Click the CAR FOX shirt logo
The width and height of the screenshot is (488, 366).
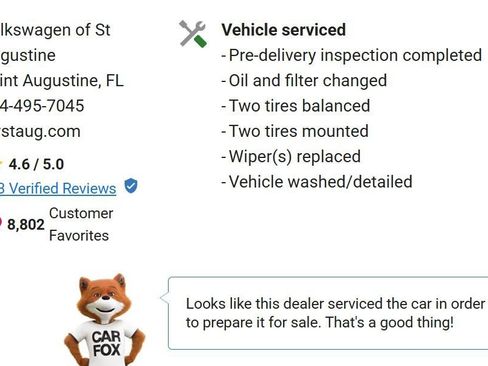point(106,344)
